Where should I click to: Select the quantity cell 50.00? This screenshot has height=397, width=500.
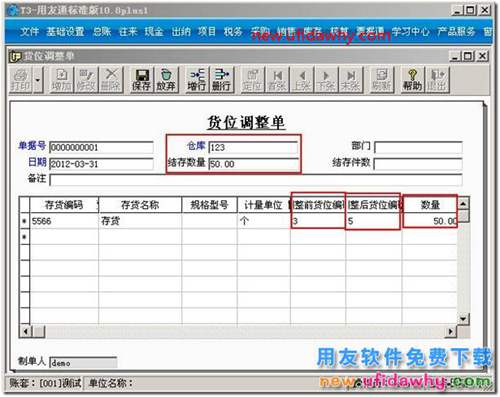click(x=430, y=221)
